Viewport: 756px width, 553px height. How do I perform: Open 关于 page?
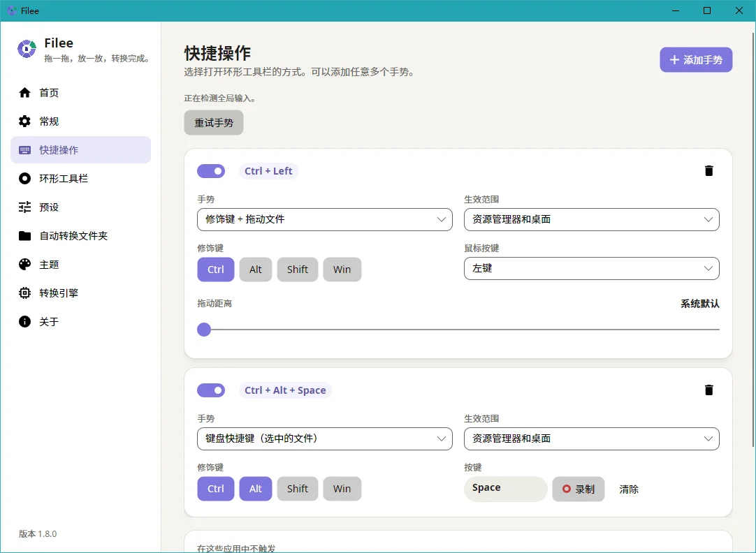click(80, 321)
